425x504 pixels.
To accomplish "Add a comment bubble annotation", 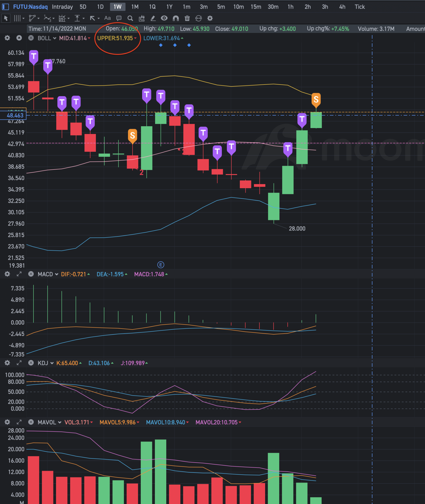I will click(119, 18).
